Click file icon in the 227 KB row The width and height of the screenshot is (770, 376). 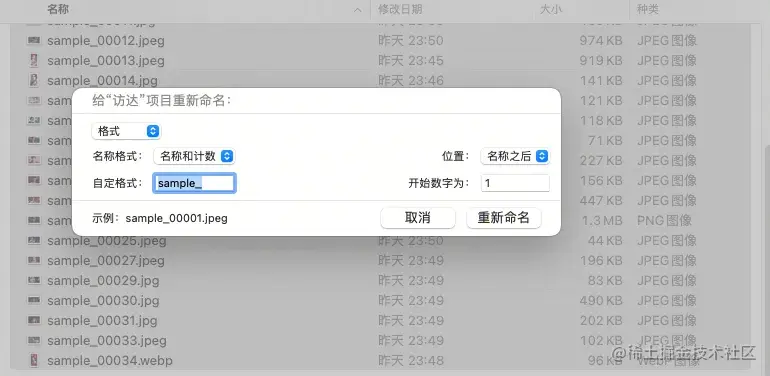34,161
